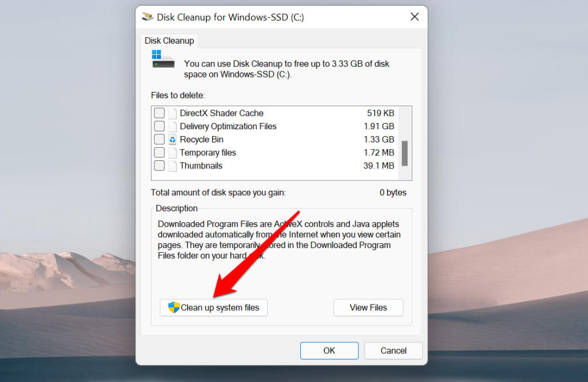Click the Disk Cleanup title bar icon
Viewport: 588px width, 382px height.
pos(148,17)
